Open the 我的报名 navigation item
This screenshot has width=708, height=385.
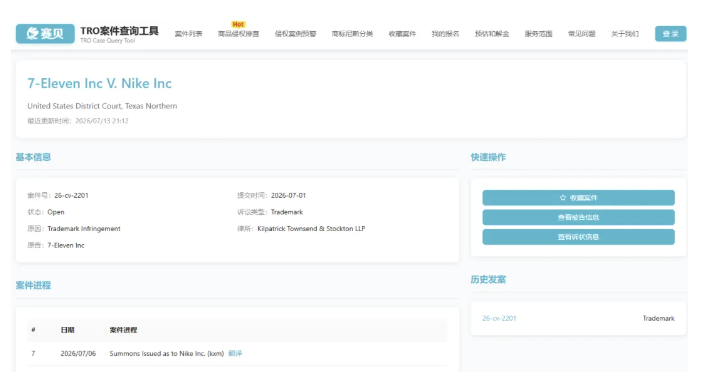tap(445, 34)
